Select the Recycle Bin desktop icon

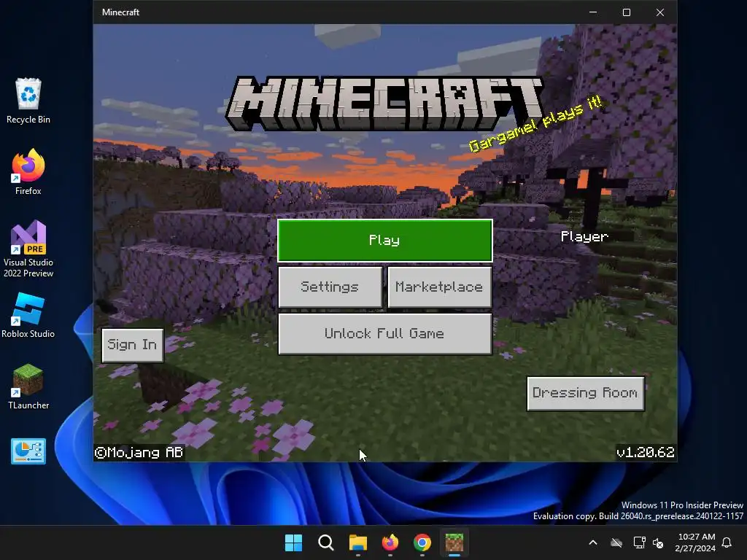(28, 101)
